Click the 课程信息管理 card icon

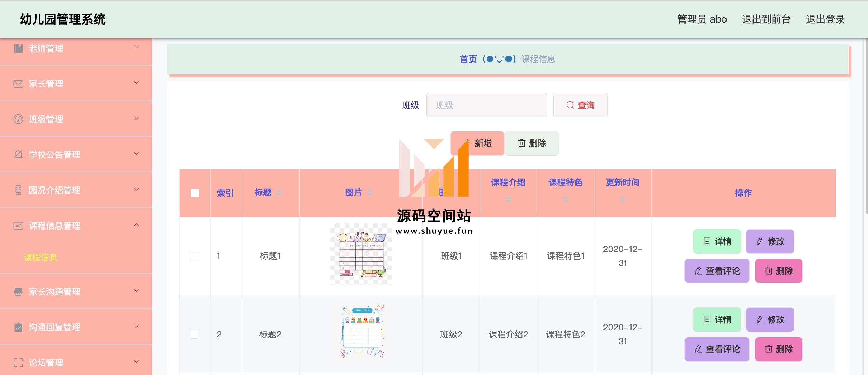coord(18,226)
